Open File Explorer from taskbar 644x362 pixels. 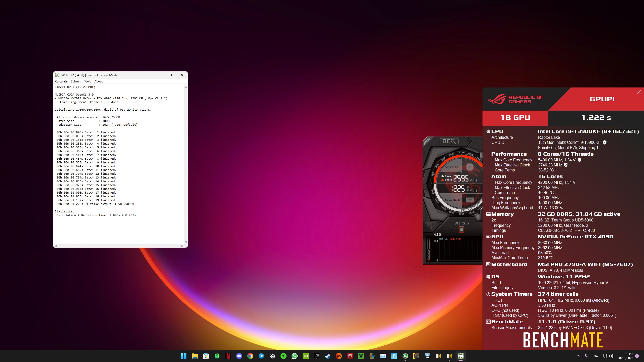point(195,356)
